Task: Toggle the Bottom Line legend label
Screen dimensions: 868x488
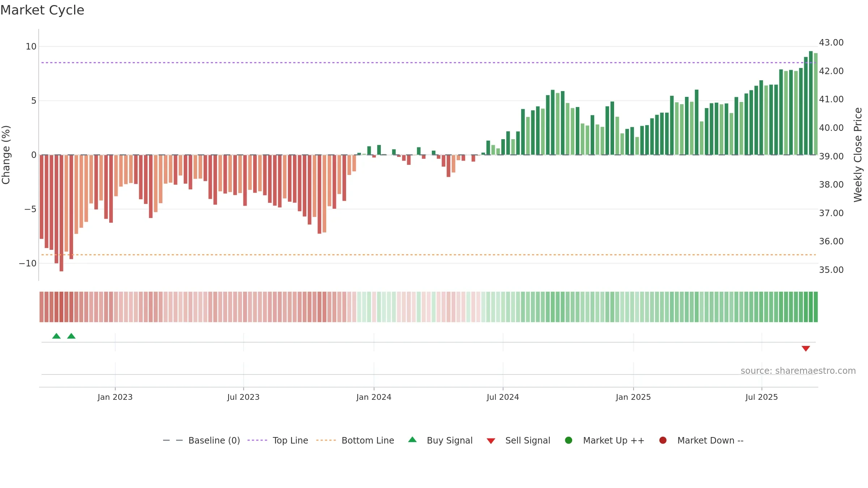Action: point(368,440)
